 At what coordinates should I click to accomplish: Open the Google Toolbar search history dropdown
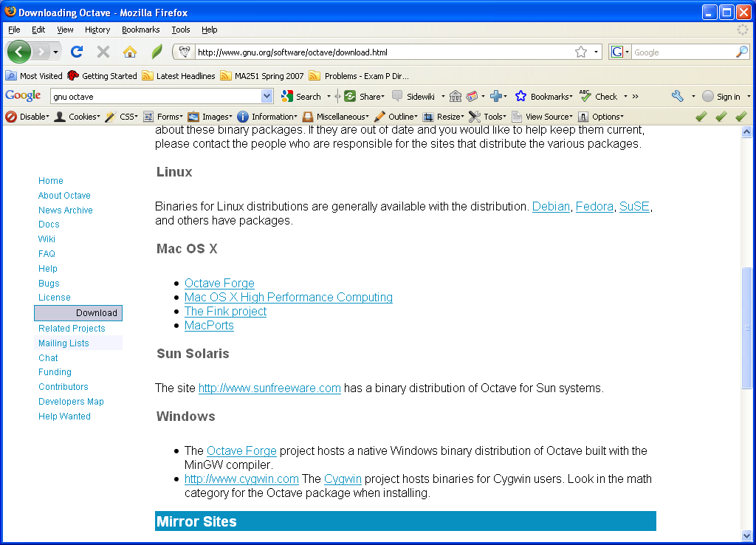[x=267, y=96]
